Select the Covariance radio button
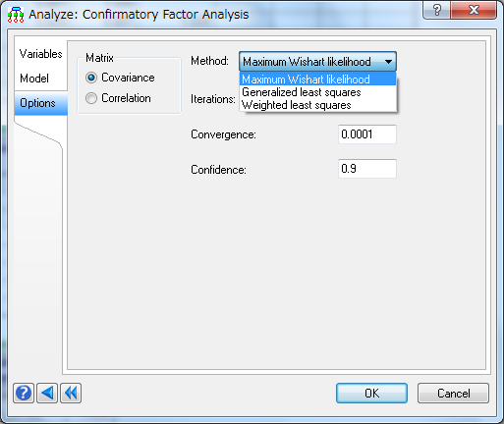The width and height of the screenshot is (504, 424). [91, 78]
